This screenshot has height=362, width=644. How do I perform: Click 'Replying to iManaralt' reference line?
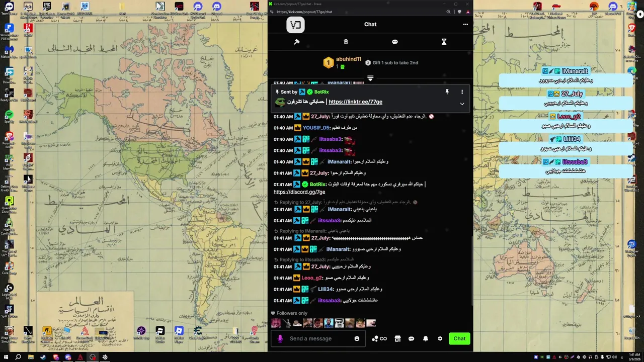pyautogui.click(x=312, y=231)
